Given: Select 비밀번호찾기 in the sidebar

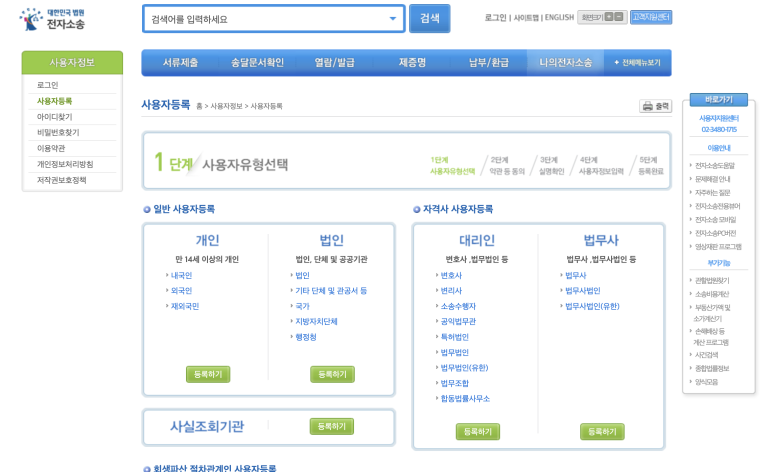Looking at the screenshot, I should click(x=58, y=132).
